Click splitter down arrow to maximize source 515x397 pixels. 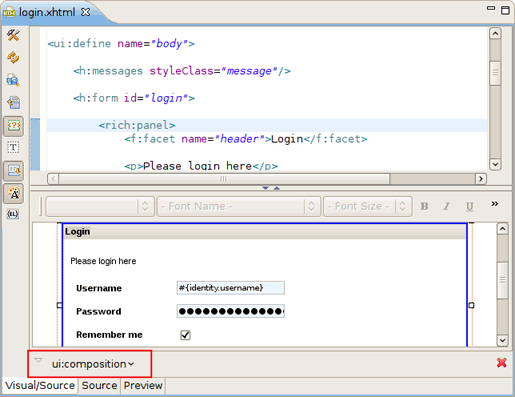pos(265,188)
